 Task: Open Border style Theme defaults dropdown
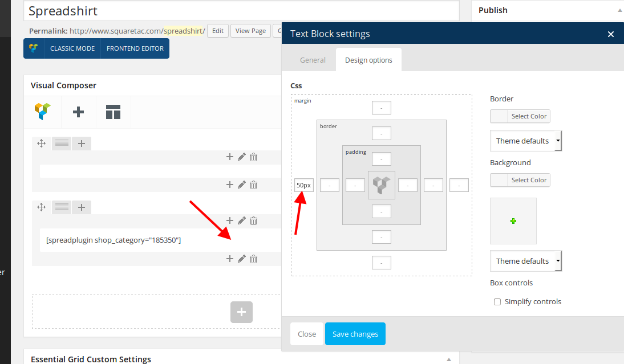pyautogui.click(x=526, y=141)
